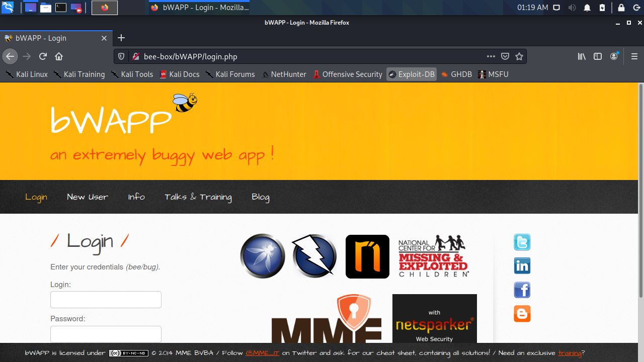
Task: Open the Kali Forums bookmark
Action: click(230, 74)
